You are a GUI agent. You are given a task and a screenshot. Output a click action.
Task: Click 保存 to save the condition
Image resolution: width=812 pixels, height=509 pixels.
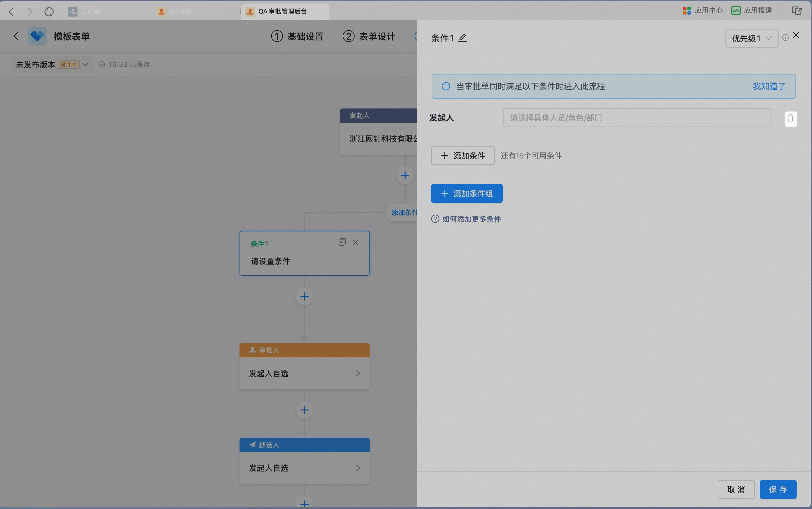(778, 489)
